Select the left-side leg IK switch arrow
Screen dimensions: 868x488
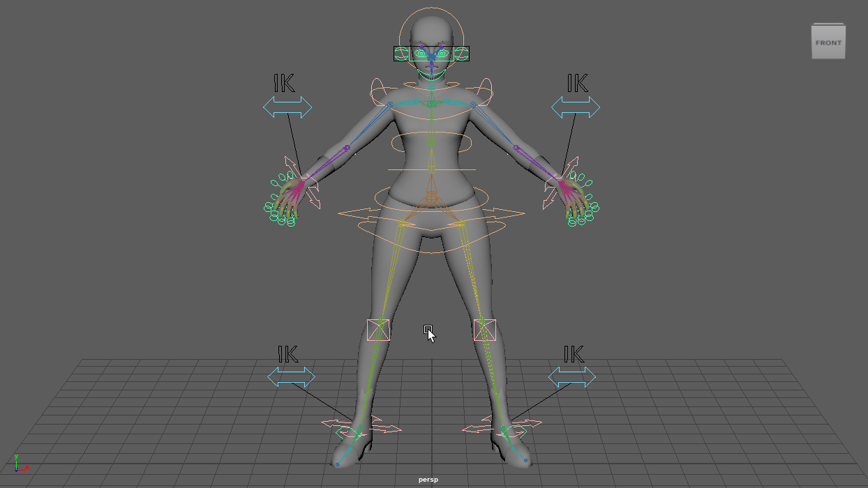pyautogui.click(x=292, y=377)
